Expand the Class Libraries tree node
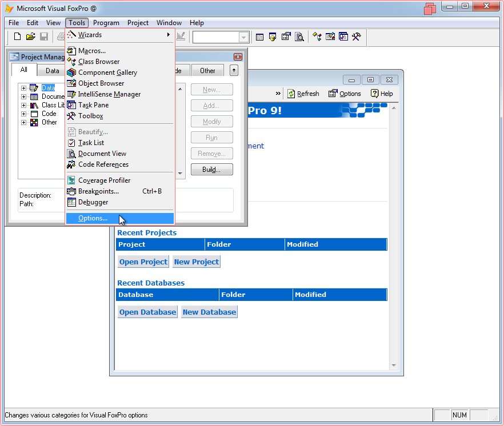Image resolution: width=504 pixels, height=426 pixels. 23,105
